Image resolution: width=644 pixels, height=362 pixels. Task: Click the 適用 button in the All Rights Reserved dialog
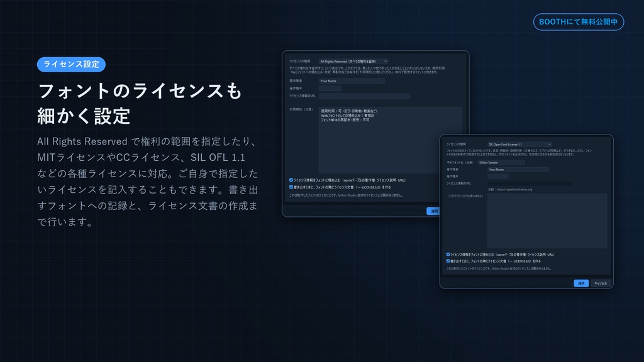tap(433, 211)
